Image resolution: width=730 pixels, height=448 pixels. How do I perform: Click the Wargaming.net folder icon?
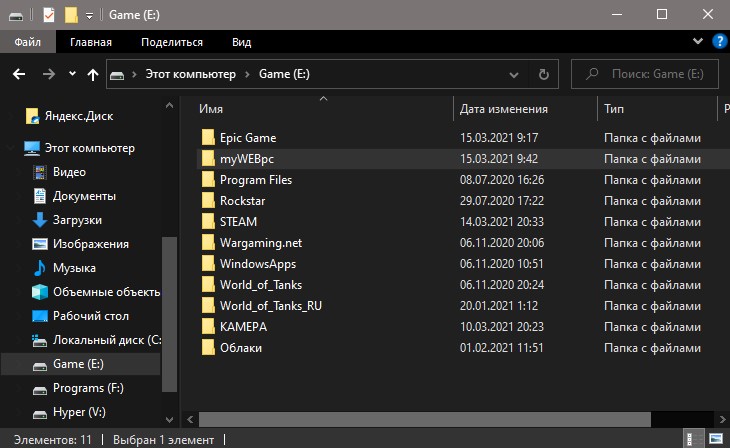208,243
